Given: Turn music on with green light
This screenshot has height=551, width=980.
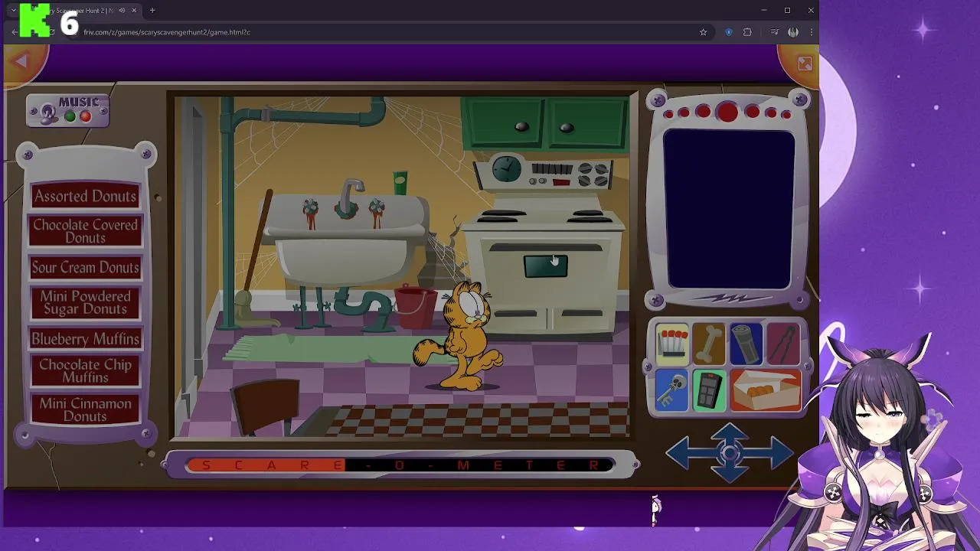Looking at the screenshot, I should tap(70, 116).
